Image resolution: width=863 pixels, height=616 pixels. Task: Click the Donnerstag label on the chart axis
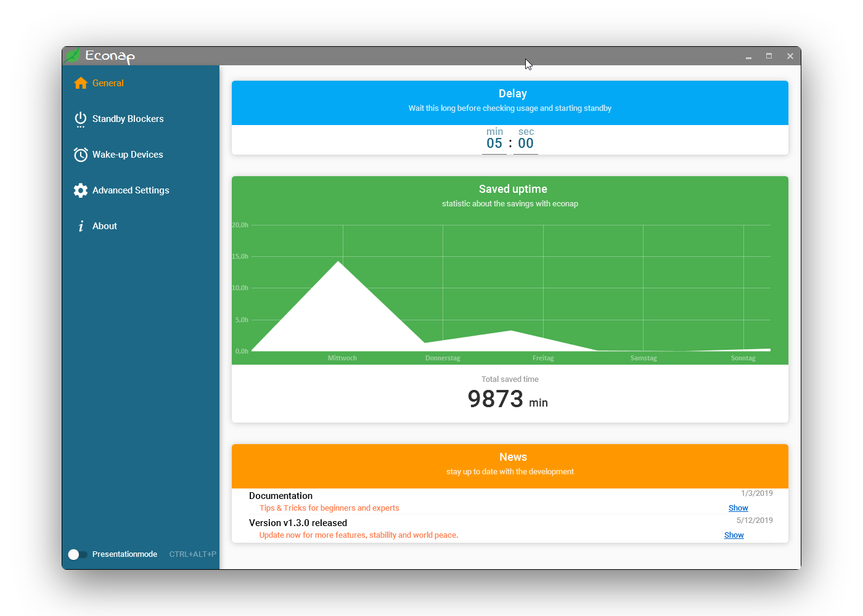coord(443,358)
